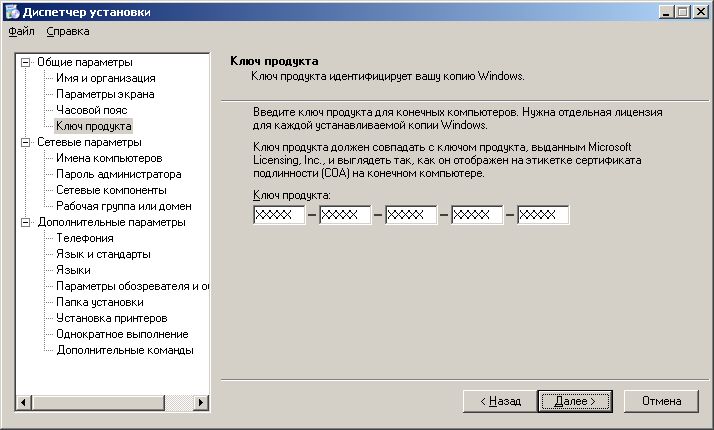Click tree scrollbar left arrow
Image resolution: width=714 pixels, height=430 pixels.
(23, 402)
